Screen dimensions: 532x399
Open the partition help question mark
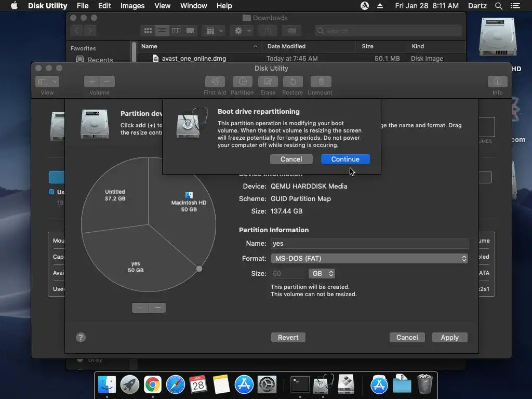pyautogui.click(x=81, y=337)
